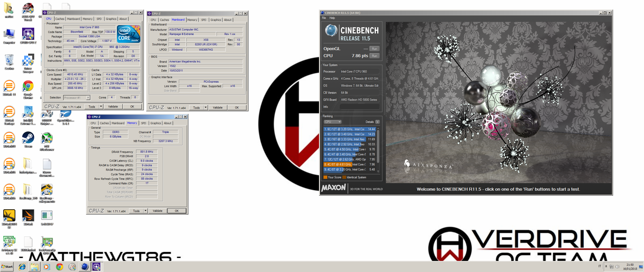Expand the Tools arrow in the Mainboard CPU-Z window
This screenshot has height=272, width=644.
pos(206,108)
